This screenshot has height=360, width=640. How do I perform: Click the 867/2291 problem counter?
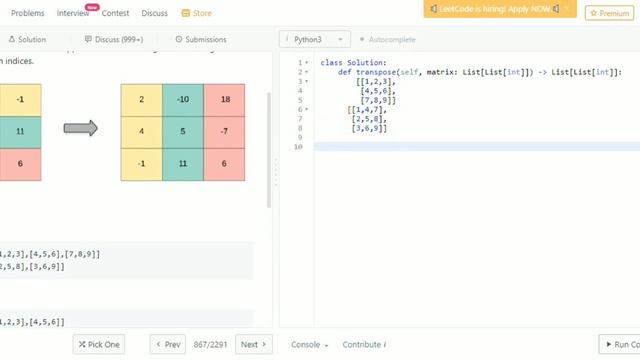(x=210, y=344)
